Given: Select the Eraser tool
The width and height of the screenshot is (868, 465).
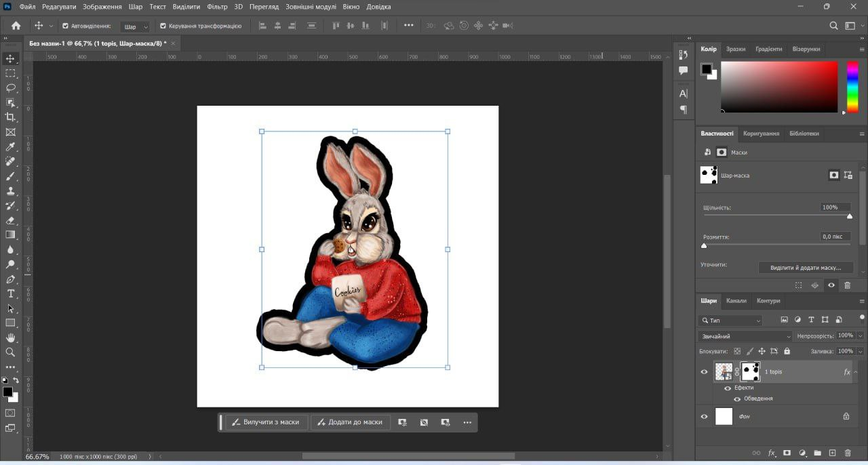Looking at the screenshot, I should tap(10, 220).
